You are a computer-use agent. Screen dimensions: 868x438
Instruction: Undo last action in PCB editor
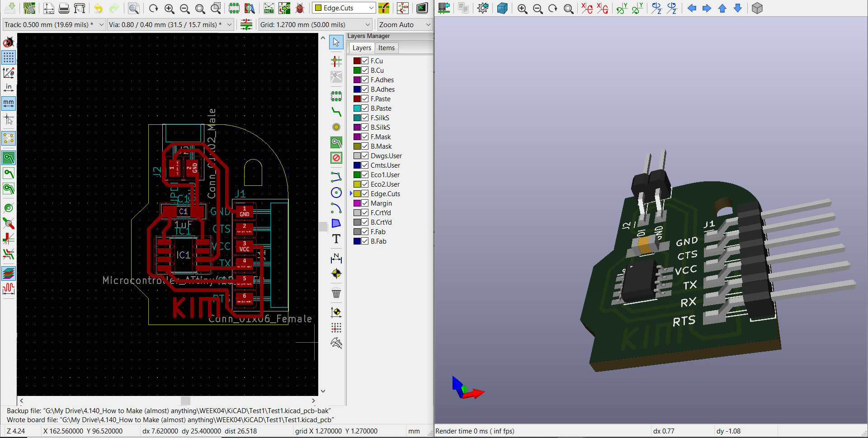98,8
